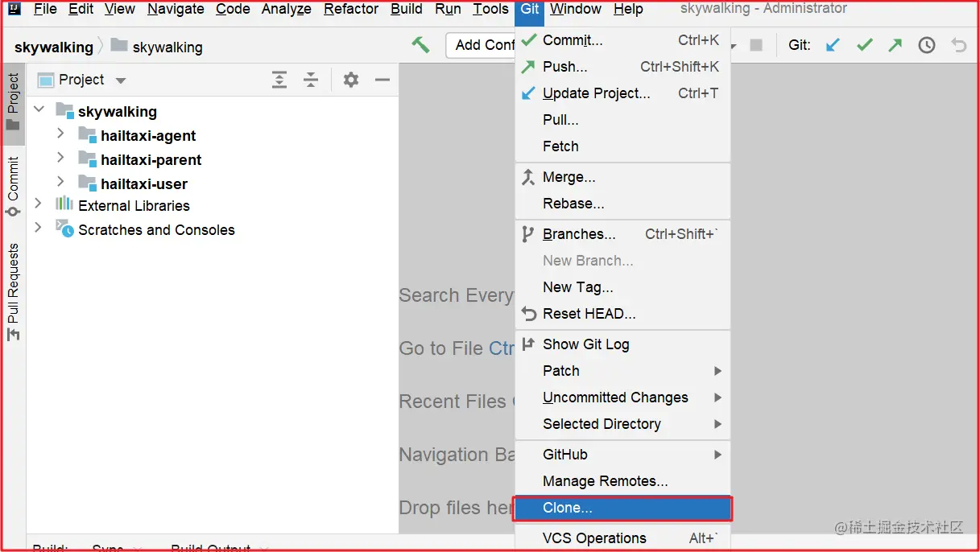
Task: Open the Patch submenu
Action: click(622, 371)
